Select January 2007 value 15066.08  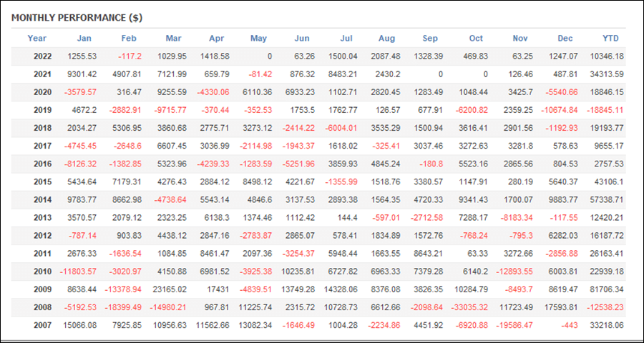(x=79, y=325)
